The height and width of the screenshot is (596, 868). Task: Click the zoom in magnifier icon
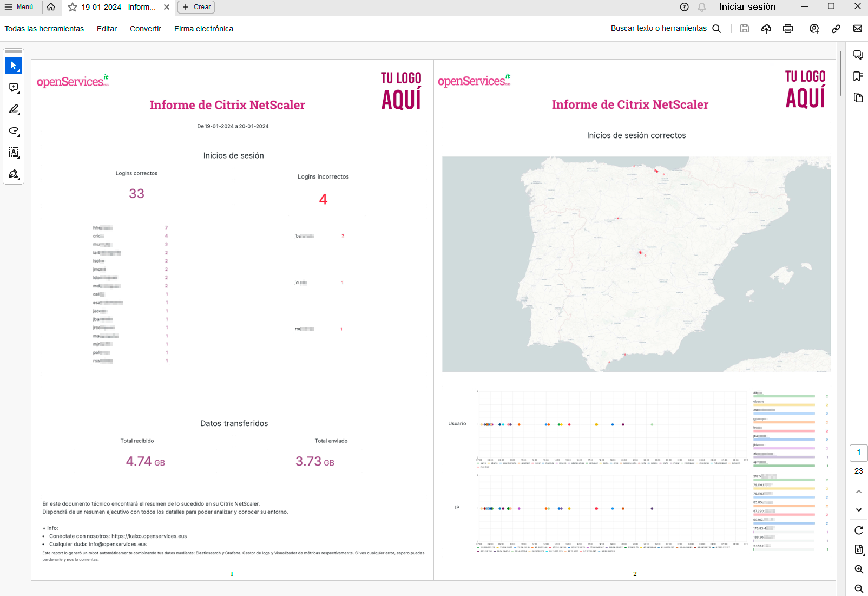coord(859,569)
